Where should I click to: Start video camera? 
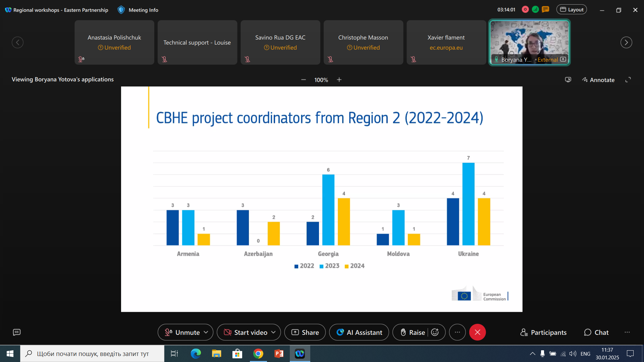(246, 332)
